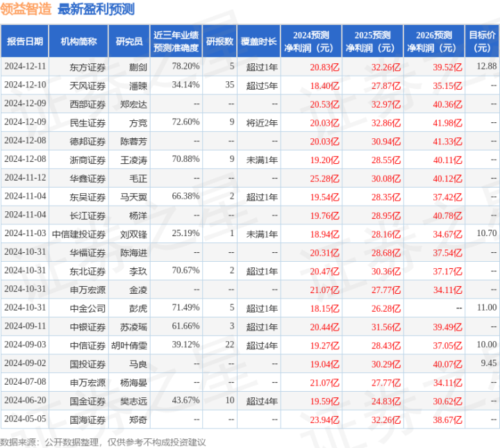
Task: Click the 目标价 column header
Action: pyautogui.click(x=482, y=42)
